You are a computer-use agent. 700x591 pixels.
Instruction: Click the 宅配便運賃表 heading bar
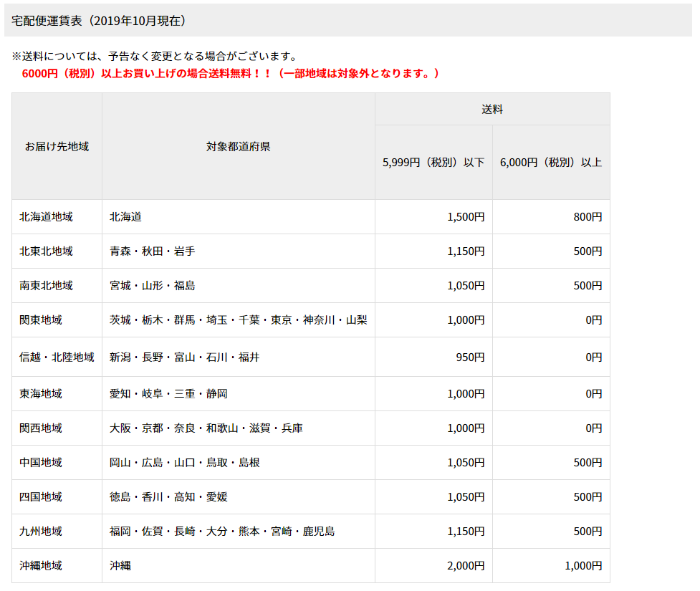tap(100, 21)
